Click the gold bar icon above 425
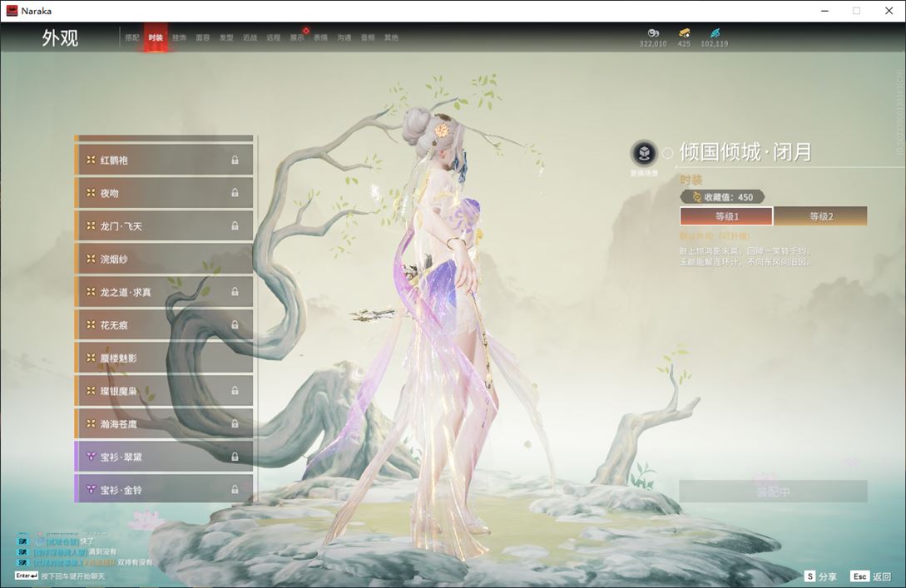The image size is (906, 588). pos(684,33)
